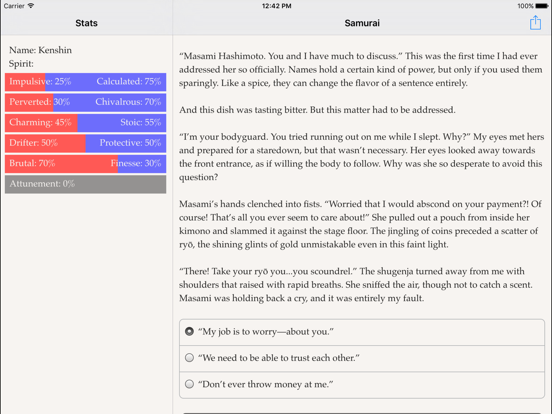Click the 12:42 PM clock
Viewport: 552px width, 414px height.
point(276,6)
